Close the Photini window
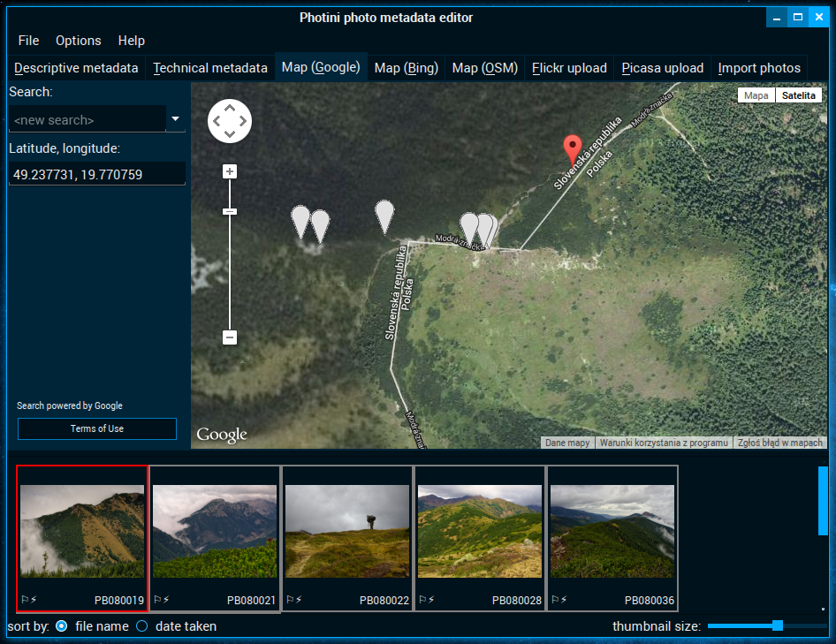836x644 pixels. tap(819, 18)
